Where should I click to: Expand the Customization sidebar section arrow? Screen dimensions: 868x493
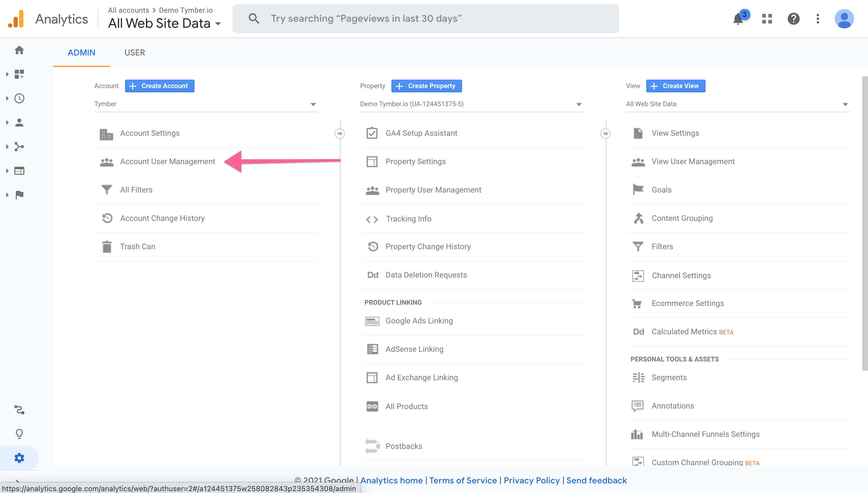tap(7, 74)
